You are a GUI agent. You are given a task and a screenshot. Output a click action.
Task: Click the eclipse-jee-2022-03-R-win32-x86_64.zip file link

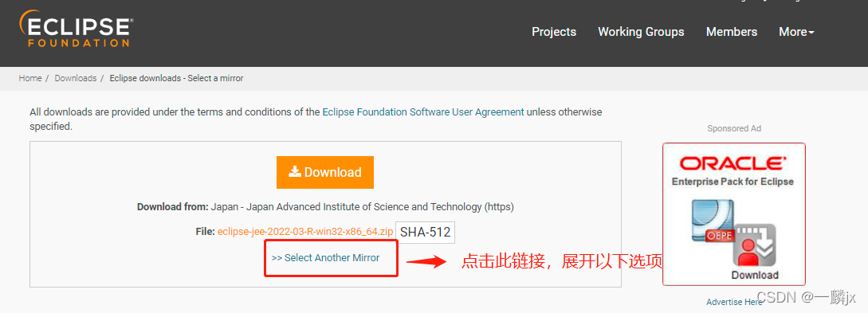tap(305, 232)
